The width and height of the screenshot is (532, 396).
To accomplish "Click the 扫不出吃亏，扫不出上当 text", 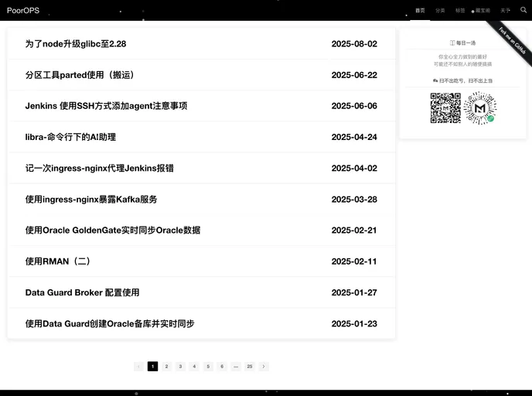I will [x=465, y=80].
